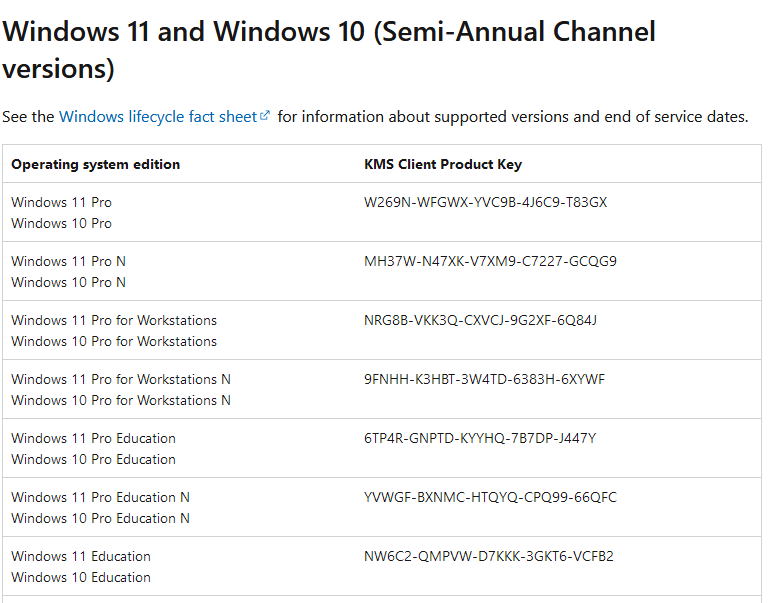Open the Windows lifecycle fact sheet link
The image size is (768, 603).
pos(157,117)
